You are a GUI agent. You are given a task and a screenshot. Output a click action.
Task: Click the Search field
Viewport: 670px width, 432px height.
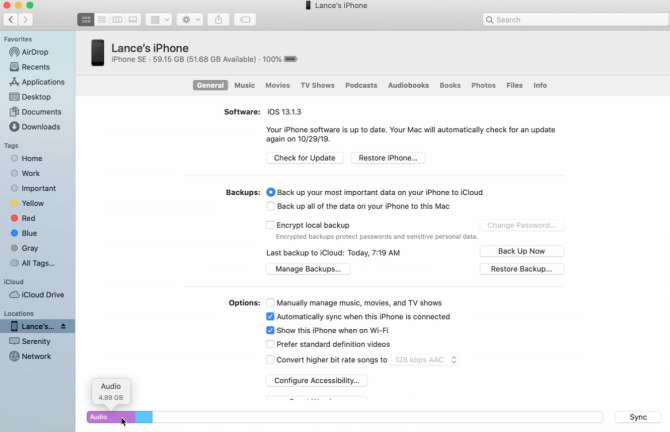[x=576, y=20]
